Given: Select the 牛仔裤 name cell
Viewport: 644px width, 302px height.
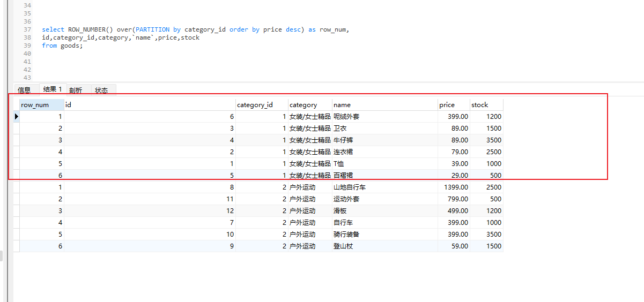Looking at the screenshot, I should [385, 140].
